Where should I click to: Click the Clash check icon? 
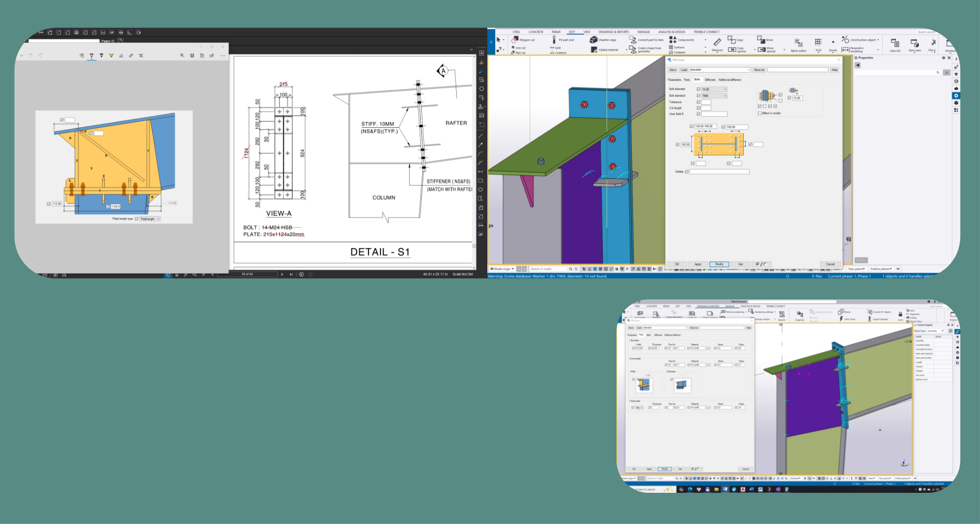(841, 319)
